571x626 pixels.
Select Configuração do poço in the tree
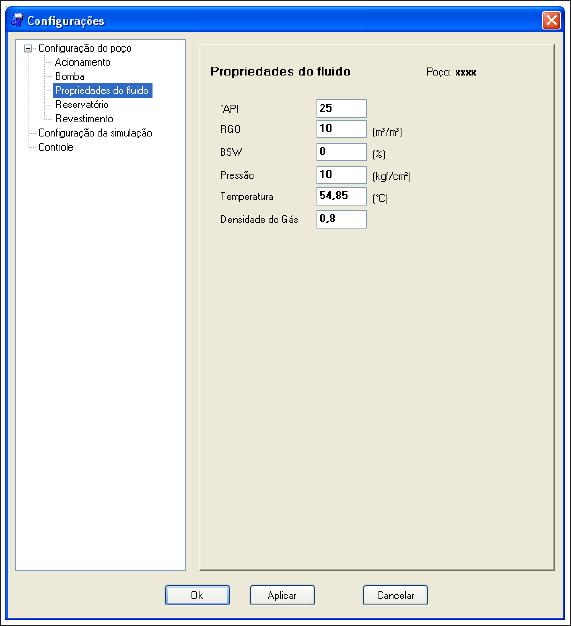click(x=85, y=48)
